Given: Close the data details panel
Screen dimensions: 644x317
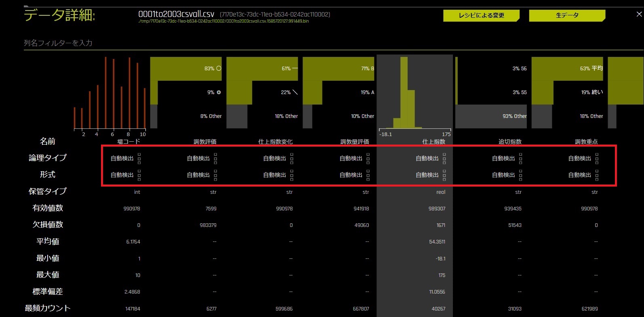Looking at the screenshot, I should [639, 14].
